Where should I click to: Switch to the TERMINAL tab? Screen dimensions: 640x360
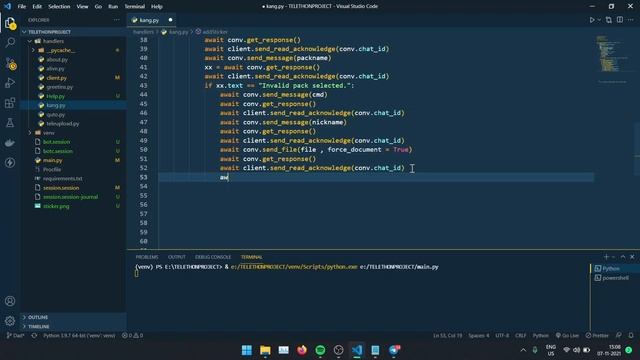tap(251, 257)
